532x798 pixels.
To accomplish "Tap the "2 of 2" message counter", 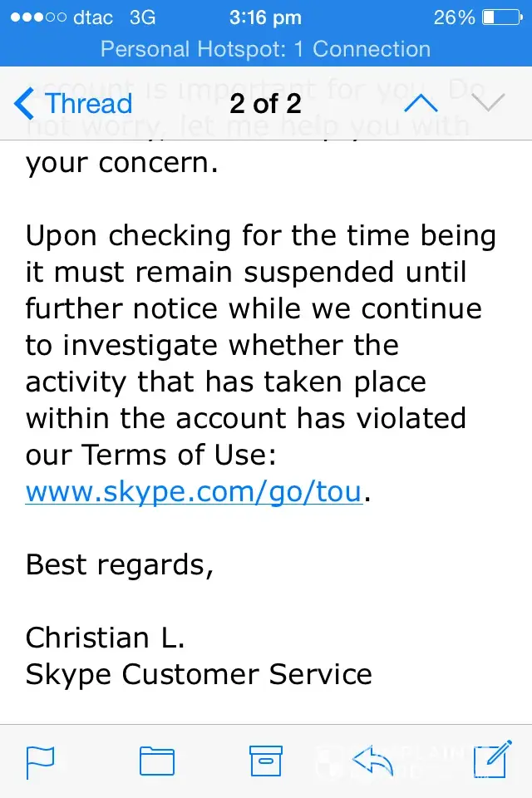I will (266, 103).
